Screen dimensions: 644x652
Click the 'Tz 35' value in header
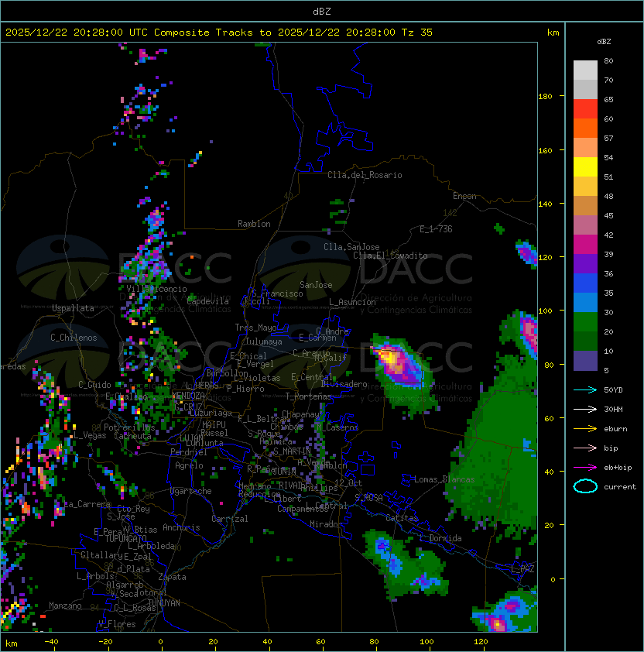(x=417, y=33)
